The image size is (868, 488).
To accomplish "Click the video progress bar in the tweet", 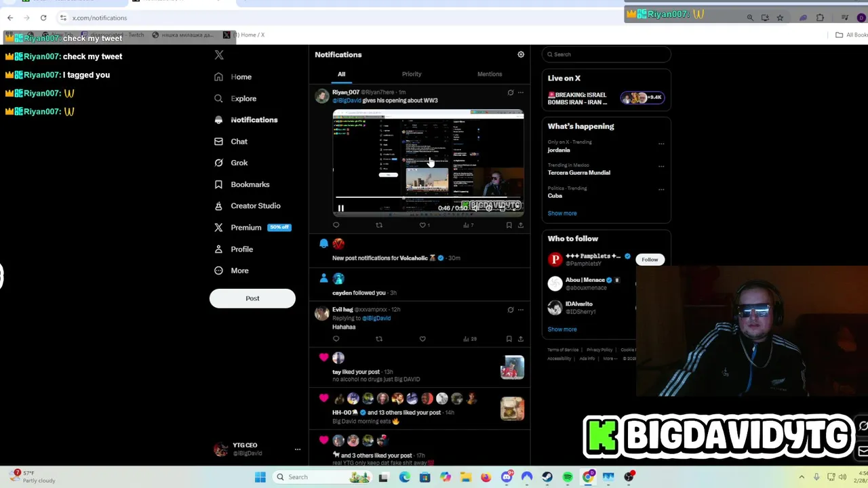I will 428,199.
